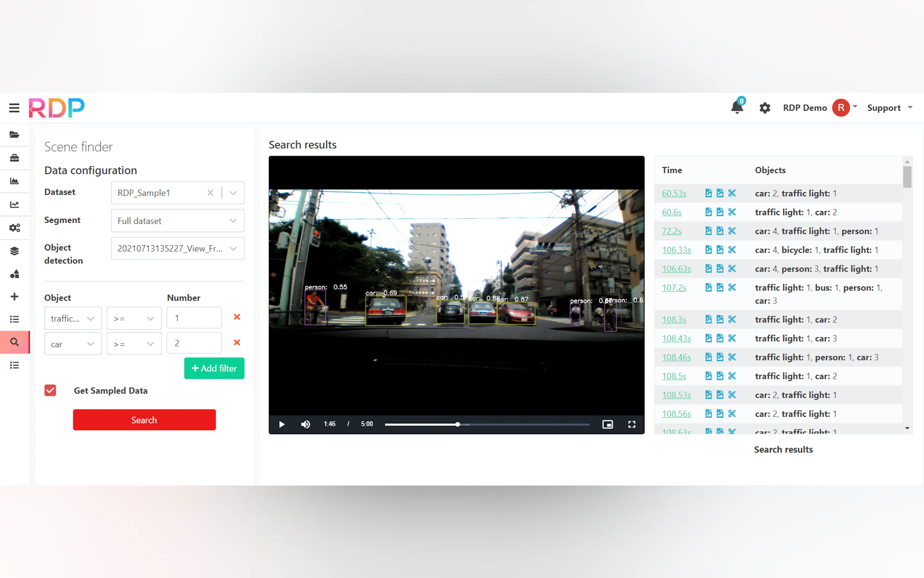Click the notification bell icon

(737, 107)
